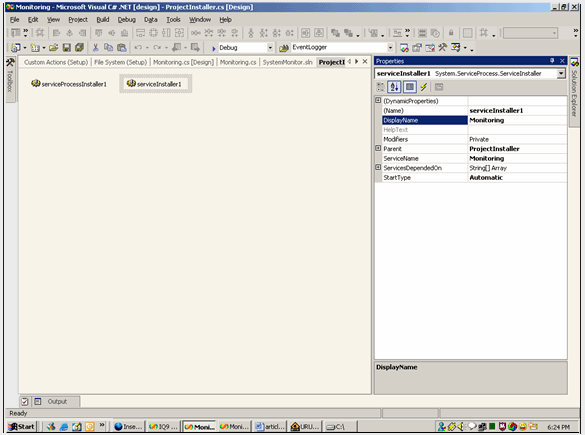Screen dimensions: 585x435
Task: Open the Output window button
Action: pos(56,401)
